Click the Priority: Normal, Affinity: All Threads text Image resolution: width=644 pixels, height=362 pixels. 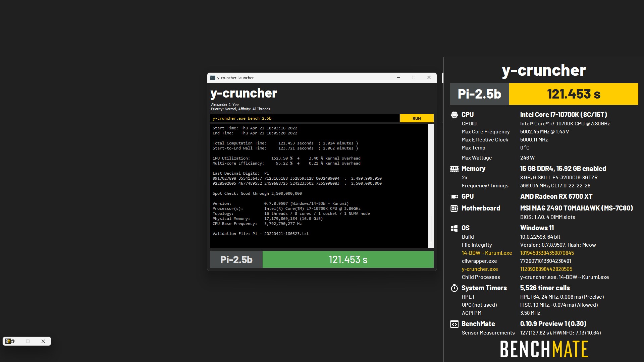pyautogui.click(x=240, y=109)
